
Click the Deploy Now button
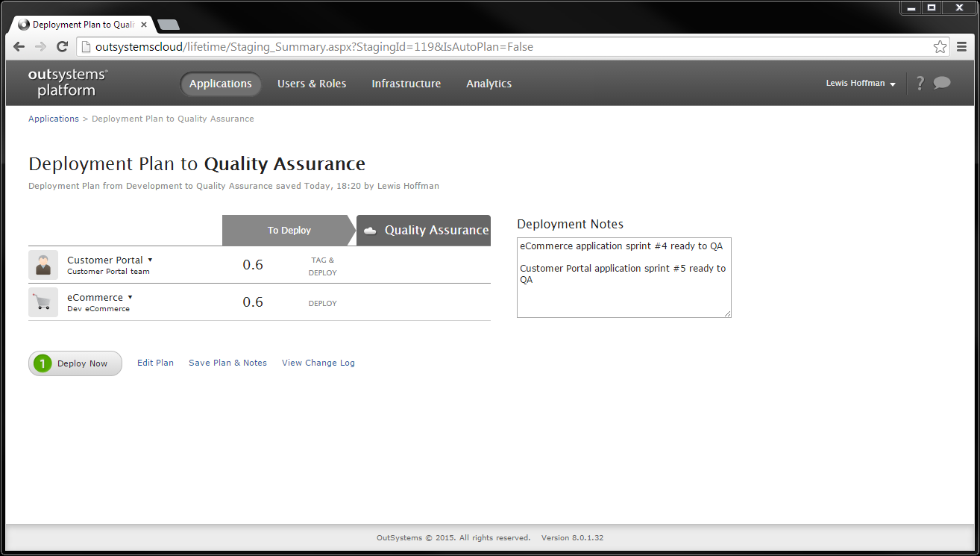(75, 363)
